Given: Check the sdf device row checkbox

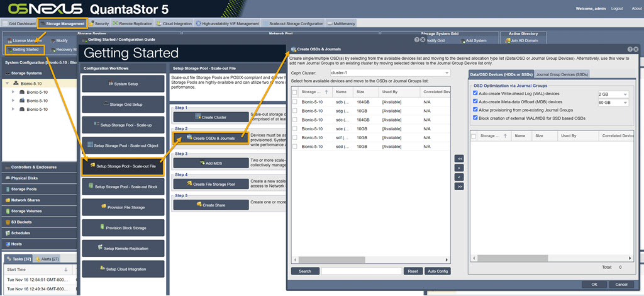Looking at the screenshot, I should tap(295, 138).
